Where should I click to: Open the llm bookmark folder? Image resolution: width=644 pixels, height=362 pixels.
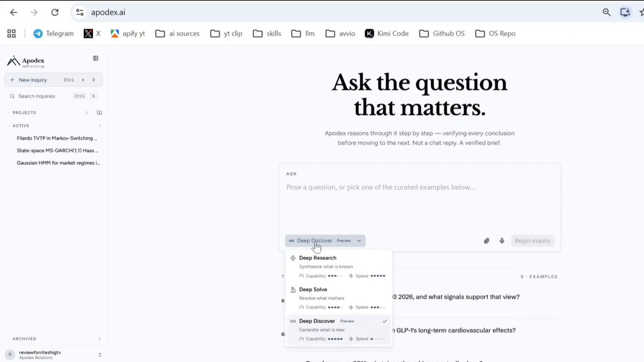pyautogui.click(x=303, y=33)
